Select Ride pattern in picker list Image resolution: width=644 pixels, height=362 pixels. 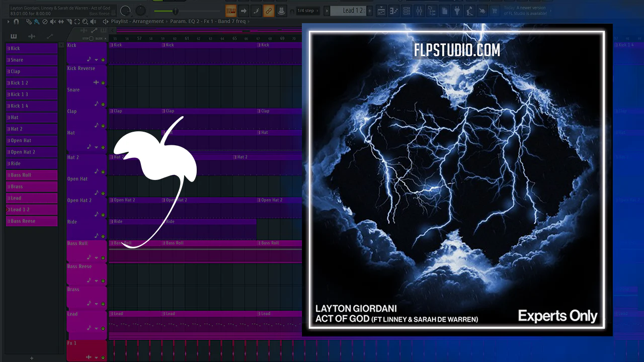[32, 163]
